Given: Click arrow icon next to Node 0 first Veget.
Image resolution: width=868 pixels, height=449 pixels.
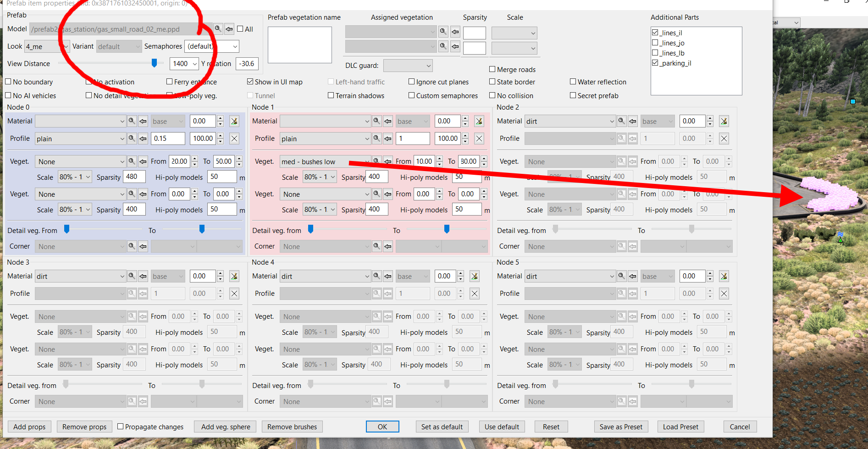Looking at the screenshot, I should tap(143, 161).
